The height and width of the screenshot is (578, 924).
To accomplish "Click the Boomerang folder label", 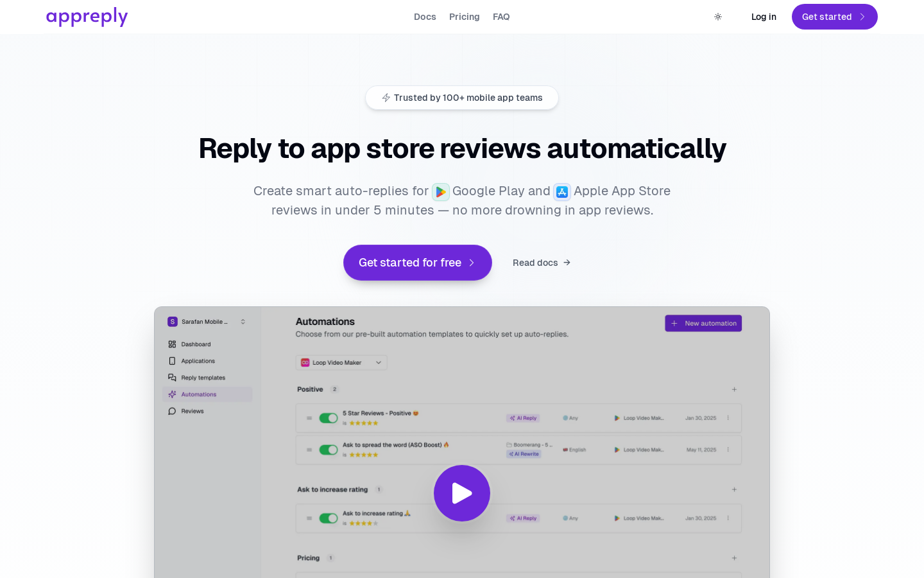I will point(529,444).
